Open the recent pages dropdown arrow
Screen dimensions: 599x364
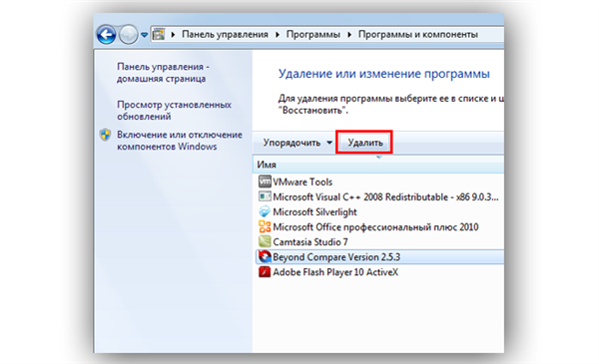pos(144,35)
